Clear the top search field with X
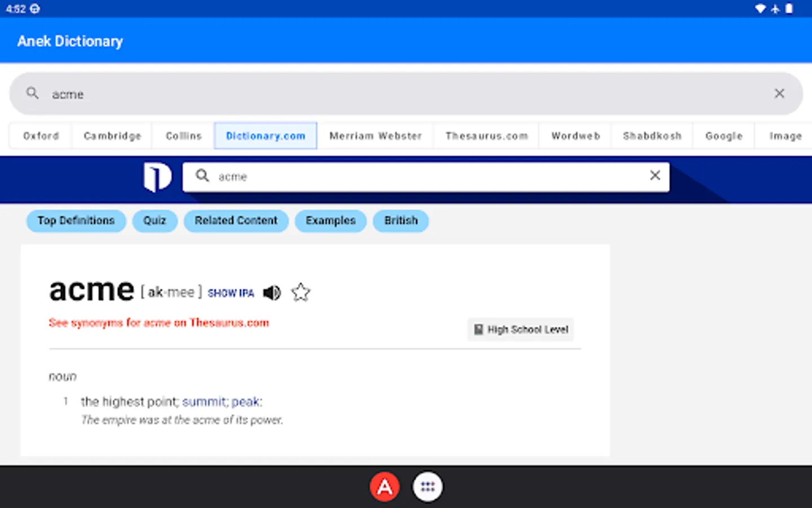Viewport: 812px width, 508px height. pos(779,94)
